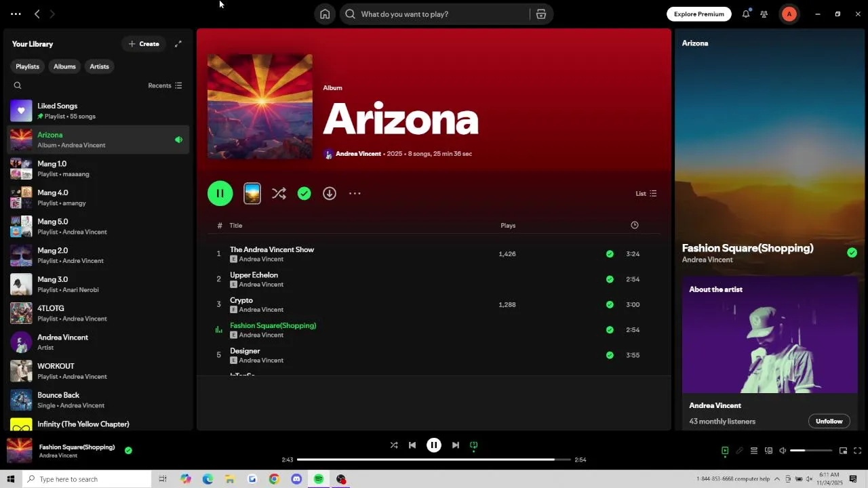The height and width of the screenshot is (488, 868).
Task: Mute the Spotify volume
Action: coord(783,451)
